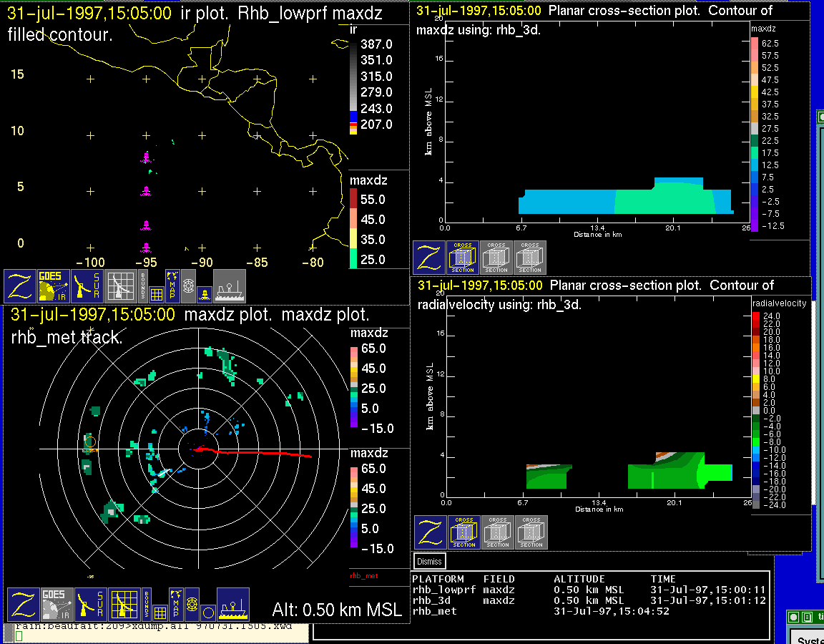This screenshot has width=824, height=644.
Task: Click the small grid icon in the ir plot toolbar
Action: pos(157,293)
